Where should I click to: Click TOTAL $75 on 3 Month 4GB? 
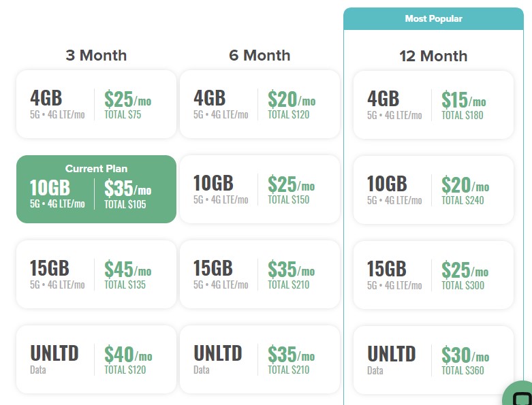[x=123, y=115]
